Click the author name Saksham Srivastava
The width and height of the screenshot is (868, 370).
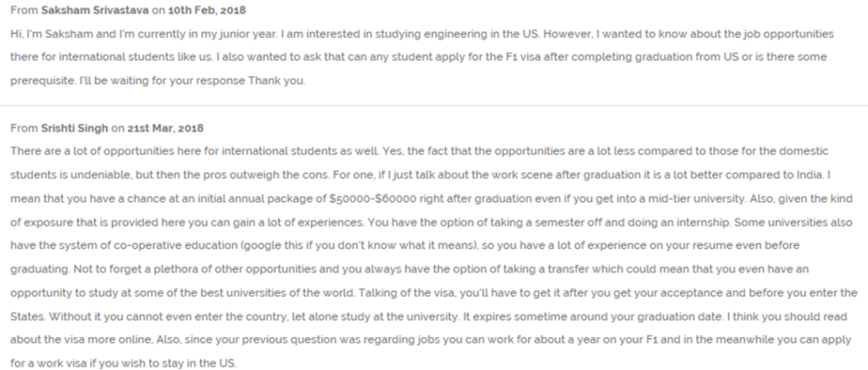[x=95, y=10]
